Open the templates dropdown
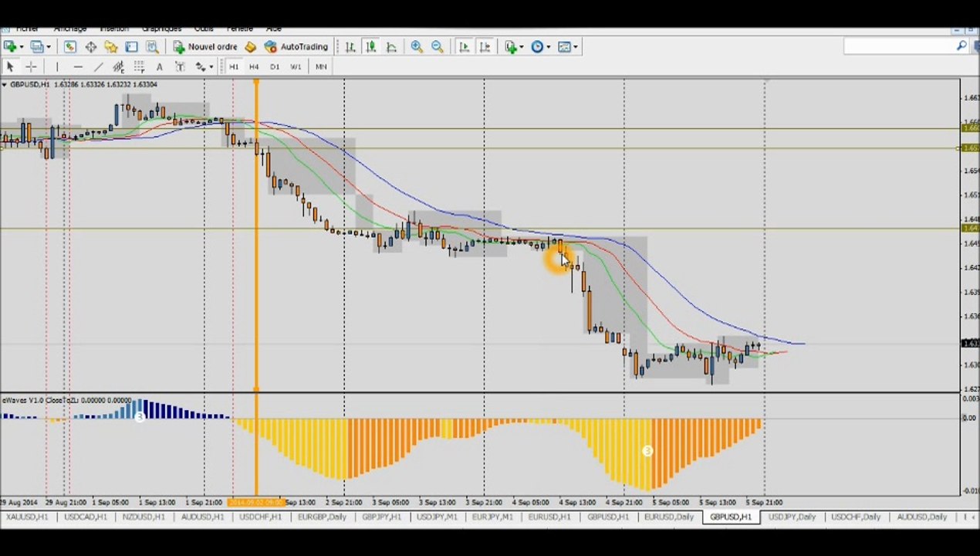980x556 pixels. pyautogui.click(x=576, y=47)
